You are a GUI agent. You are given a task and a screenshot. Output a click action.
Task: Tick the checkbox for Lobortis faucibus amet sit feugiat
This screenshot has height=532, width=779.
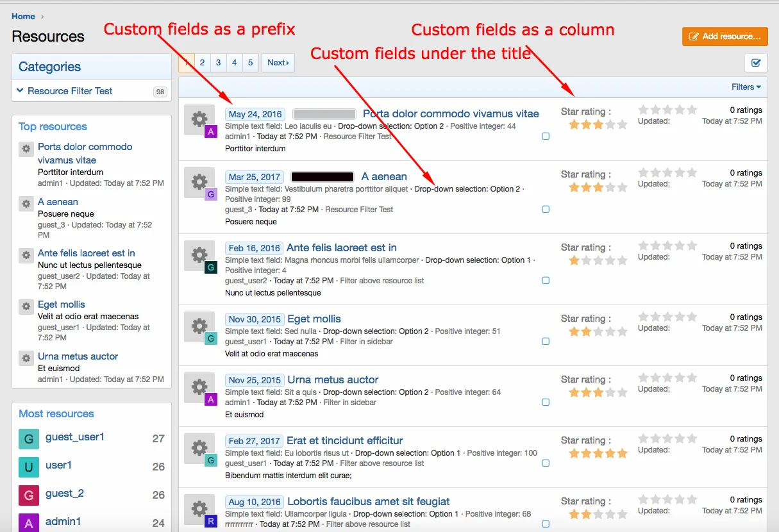tap(546, 524)
